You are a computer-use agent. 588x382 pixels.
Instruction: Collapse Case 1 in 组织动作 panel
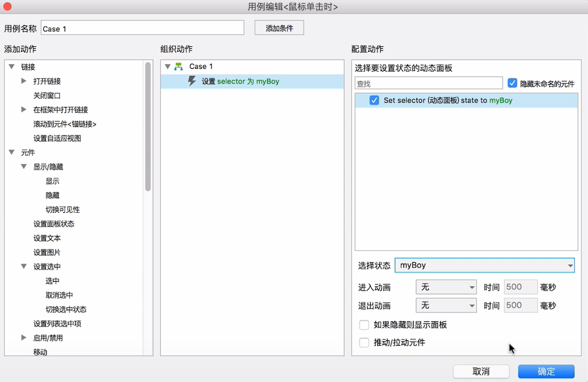click(167, 67)
